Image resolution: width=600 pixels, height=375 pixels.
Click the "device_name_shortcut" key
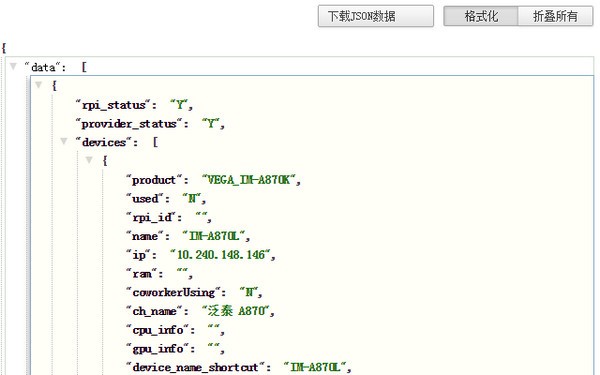[196, 367]
